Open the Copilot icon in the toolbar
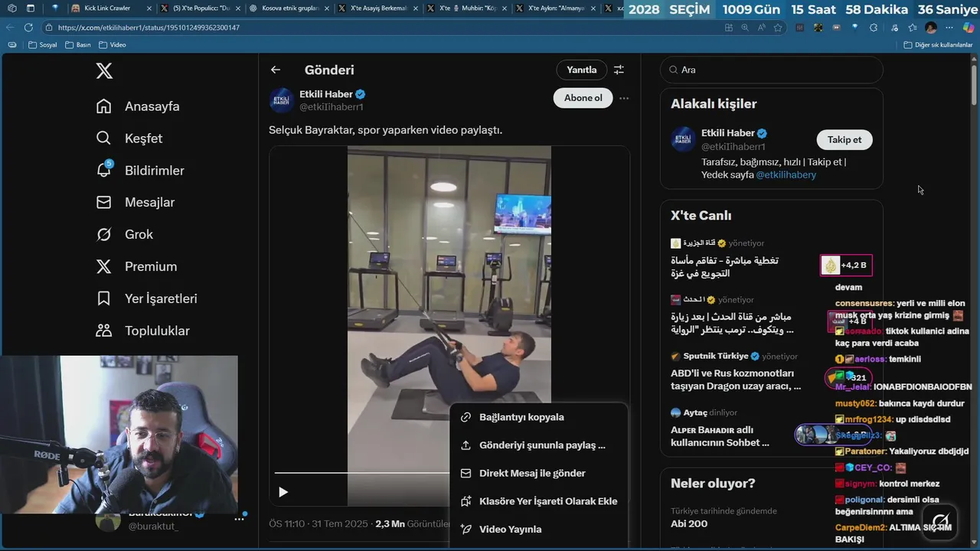980x551 pixels. point(969,28)
